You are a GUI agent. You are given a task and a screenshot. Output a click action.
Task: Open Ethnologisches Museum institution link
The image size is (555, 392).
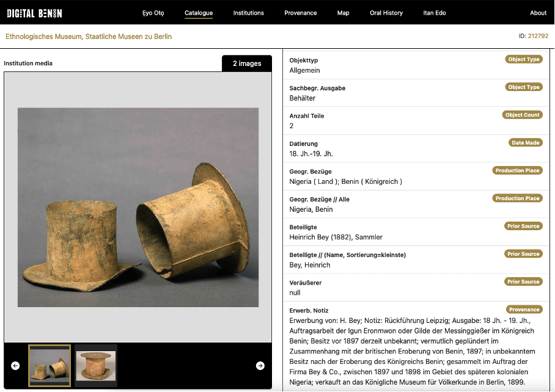(89, 37)
